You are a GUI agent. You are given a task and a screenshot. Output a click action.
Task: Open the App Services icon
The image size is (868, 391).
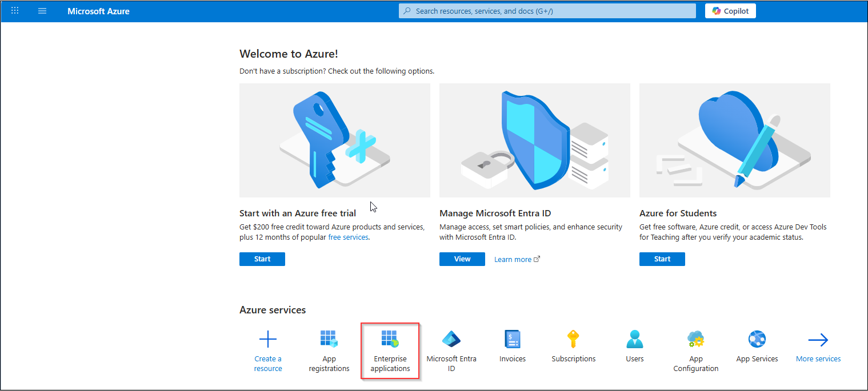[757, 340]
